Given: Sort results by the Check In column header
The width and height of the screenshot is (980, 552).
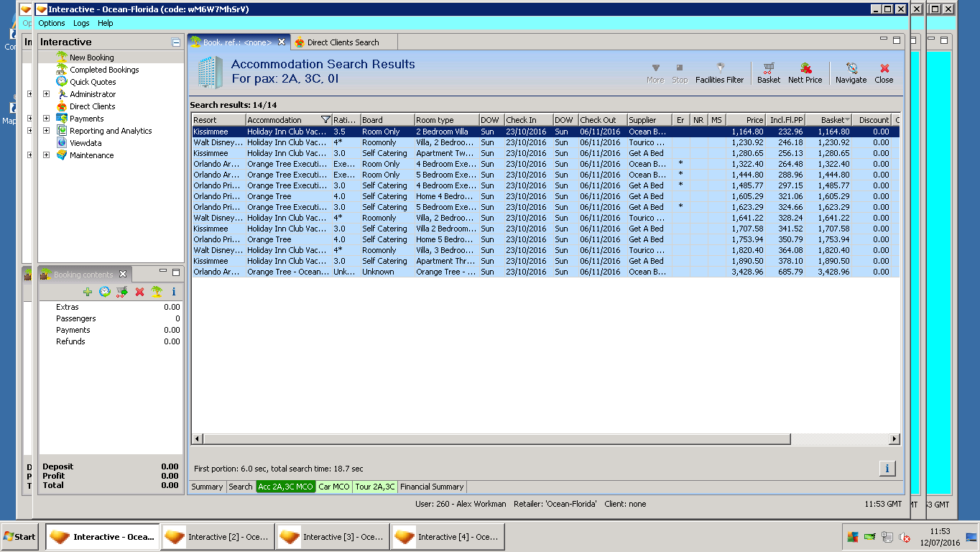Looking at the screenshot, I should point(528,120).
